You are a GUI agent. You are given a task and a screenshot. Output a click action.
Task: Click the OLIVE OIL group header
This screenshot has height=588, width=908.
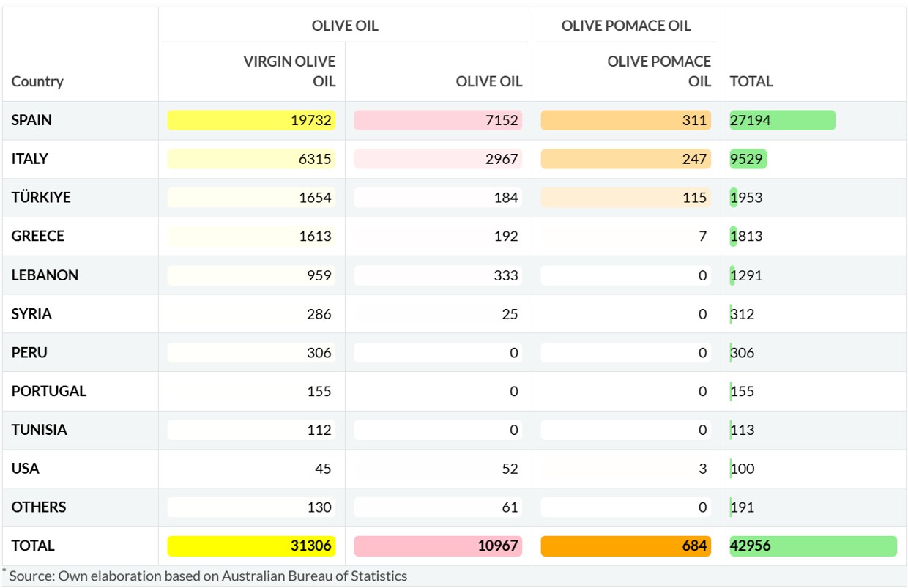coord(345,26)
